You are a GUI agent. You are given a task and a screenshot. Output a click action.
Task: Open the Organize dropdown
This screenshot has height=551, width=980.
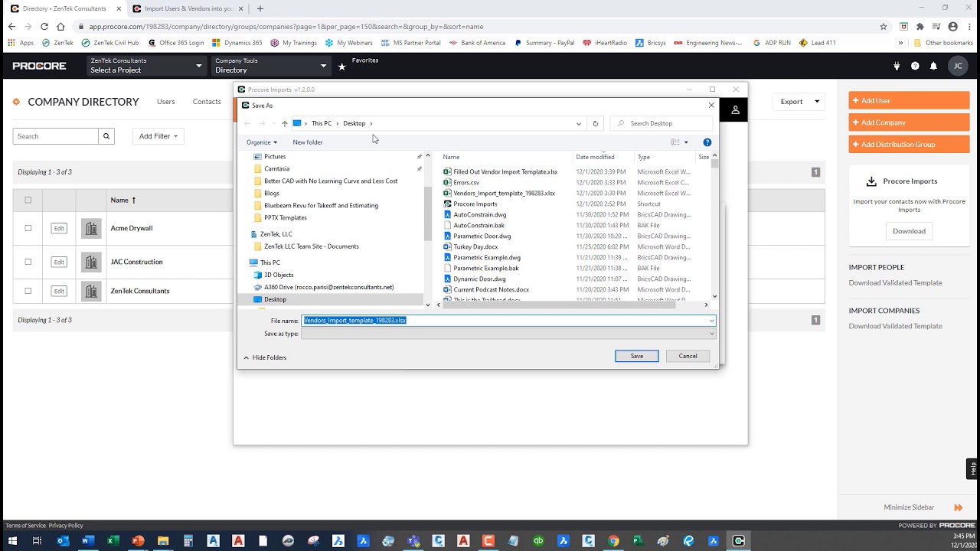pyautogui.click(x=261, y=142)
